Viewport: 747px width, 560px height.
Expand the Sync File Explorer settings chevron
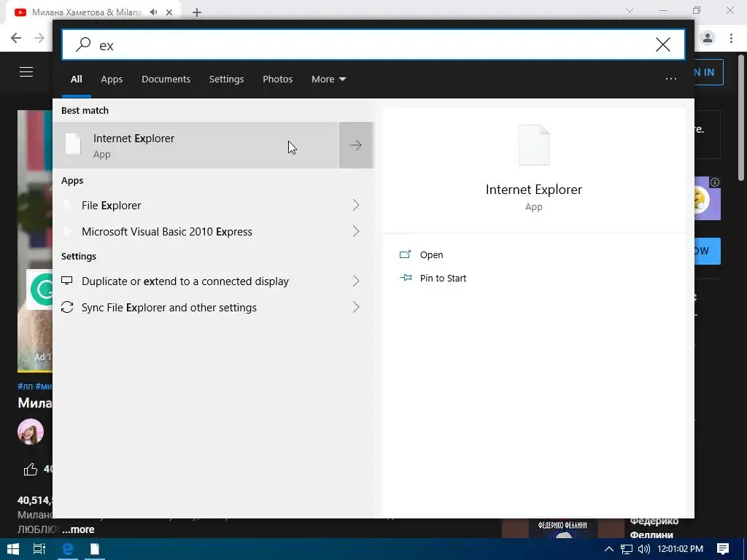point(356,307)
